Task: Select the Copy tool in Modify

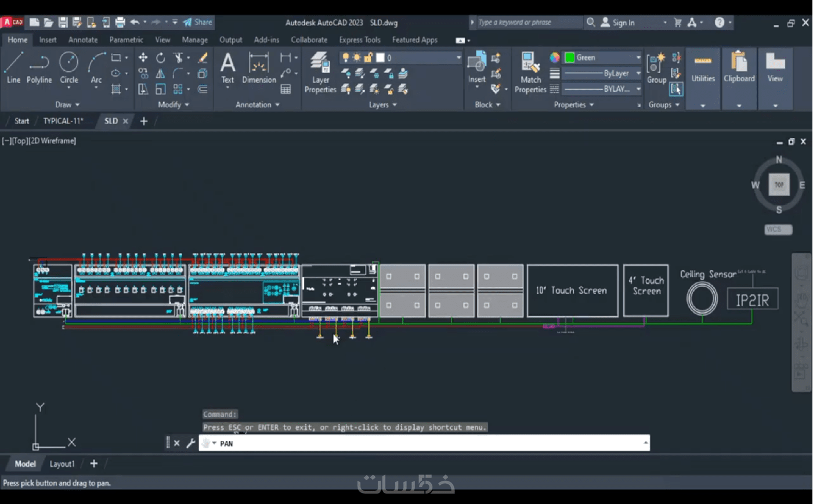Action: tap(143, 73)
